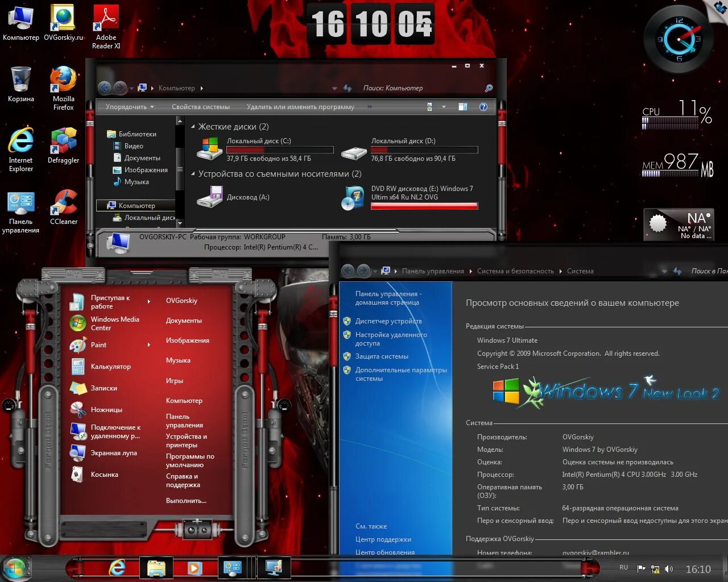Viewport: 728px width, 582px height.
Task: Open the Корзина recycle bin icon
Action: click(x=20, y=84)
